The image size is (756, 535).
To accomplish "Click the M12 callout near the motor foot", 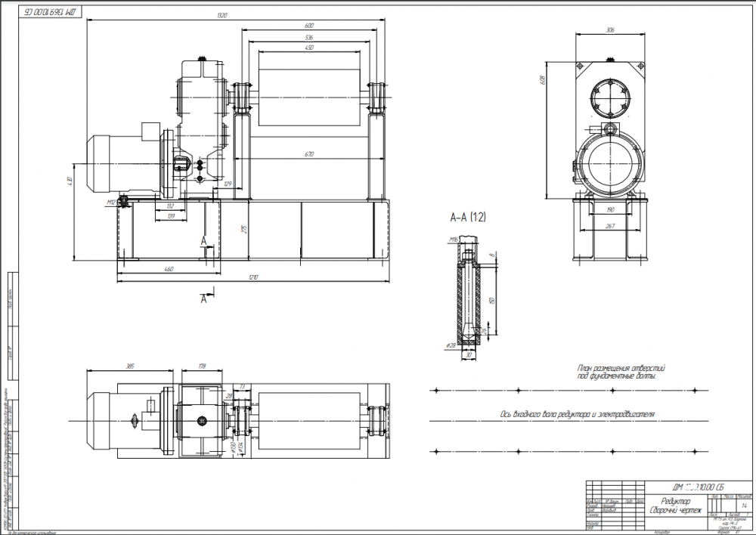I will [x=111, y=203].
